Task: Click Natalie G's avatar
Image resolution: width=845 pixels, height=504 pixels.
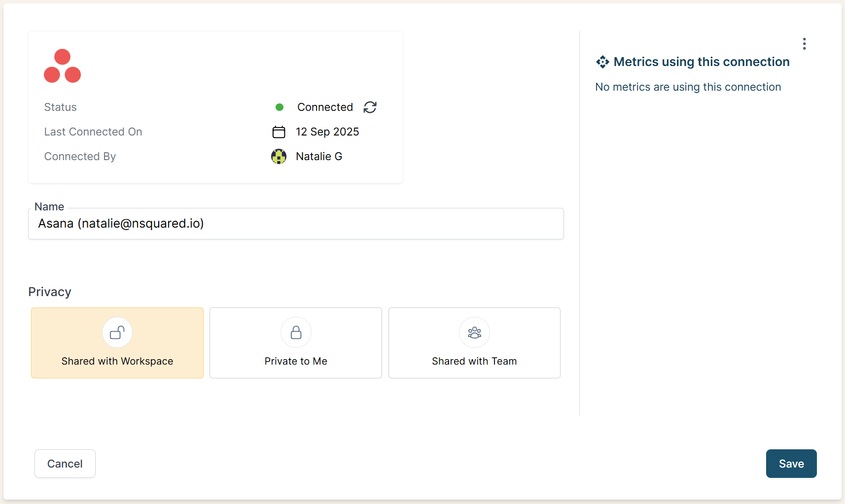Action: point(279,156)
